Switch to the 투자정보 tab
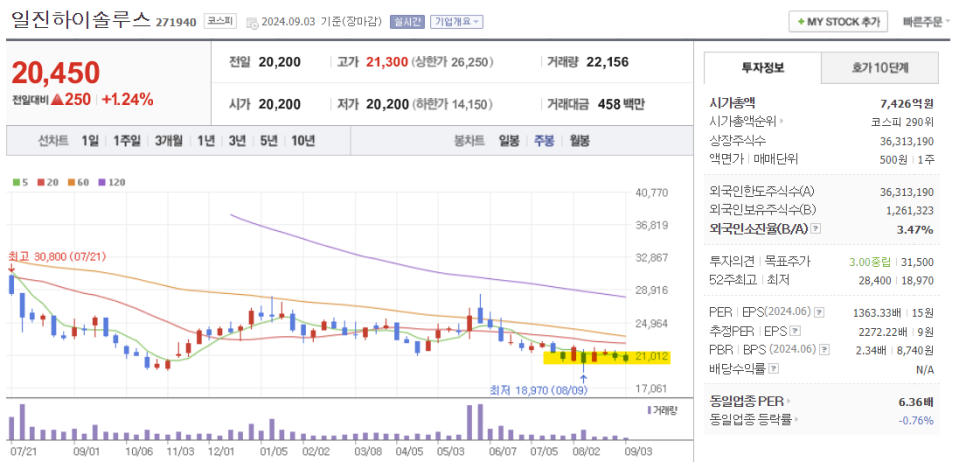 (763, 68)
